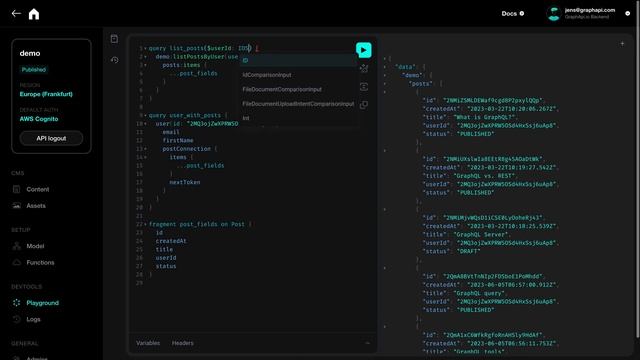Open Content in the CMS section
640x360 pixels.
pos(38,189)
